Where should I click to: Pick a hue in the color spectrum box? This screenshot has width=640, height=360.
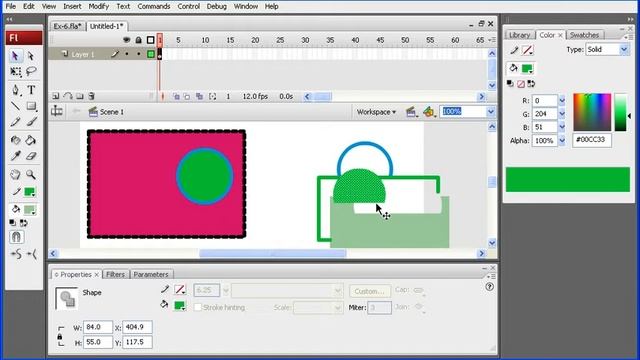point(592,112)
